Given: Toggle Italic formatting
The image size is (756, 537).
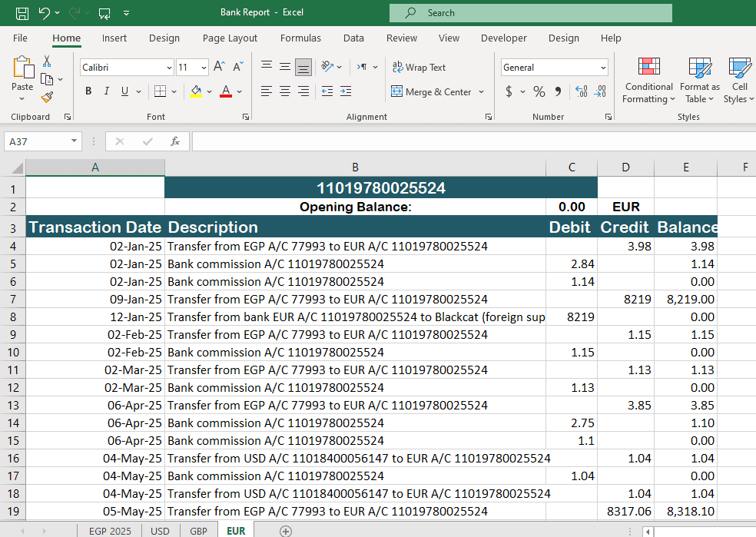Looking at the screenshot, I should click(x=107, y=91).
